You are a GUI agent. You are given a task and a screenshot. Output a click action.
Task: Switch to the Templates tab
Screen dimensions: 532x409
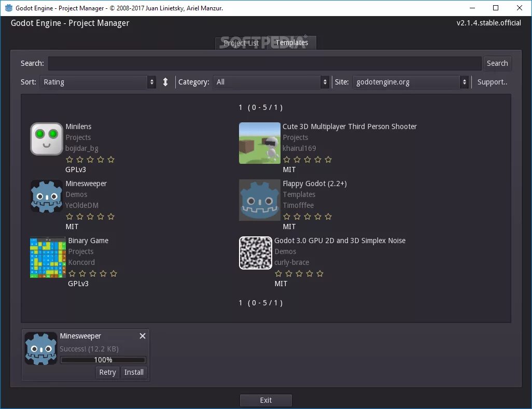coord(292,43)
